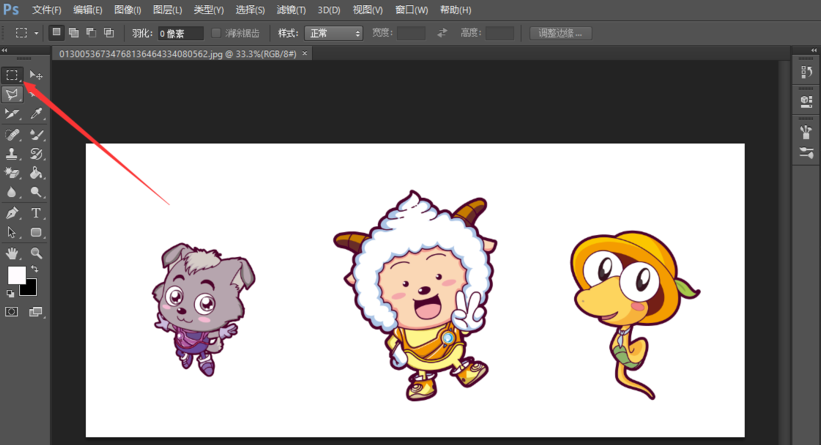Select the Move tool
This screenshot has width=821, height=445.
(x=36, y=75)
